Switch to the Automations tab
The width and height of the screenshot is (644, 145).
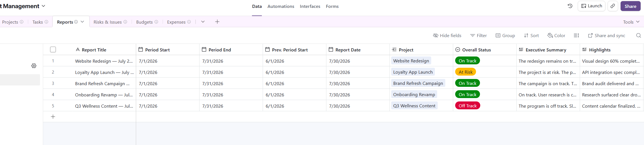[281, 6]
